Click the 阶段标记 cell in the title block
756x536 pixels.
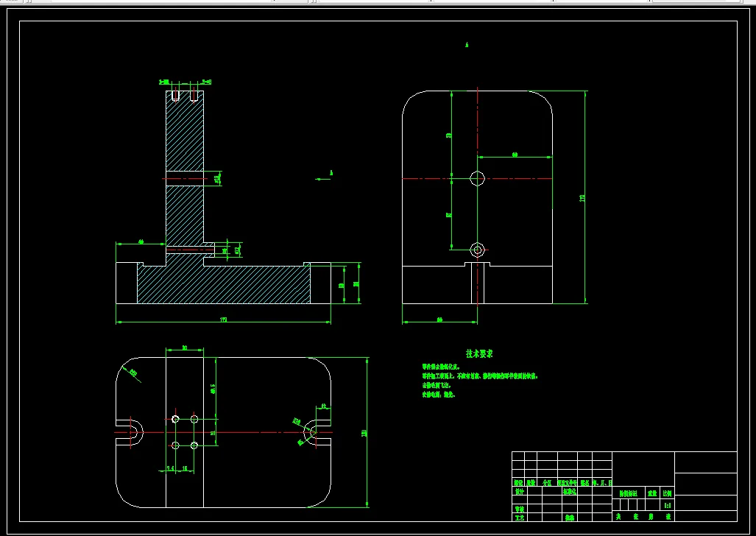pos(628,493)
